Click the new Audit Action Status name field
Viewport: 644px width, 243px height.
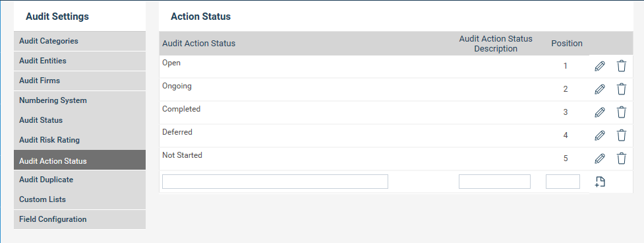275,182
